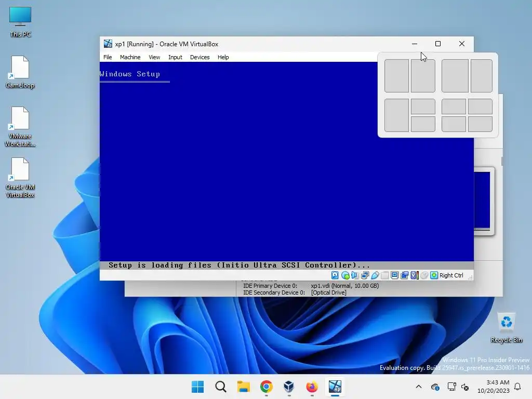Snap window to narrow right zone of uneven layout
Screen dimensions: 532x399
[482, 76]
